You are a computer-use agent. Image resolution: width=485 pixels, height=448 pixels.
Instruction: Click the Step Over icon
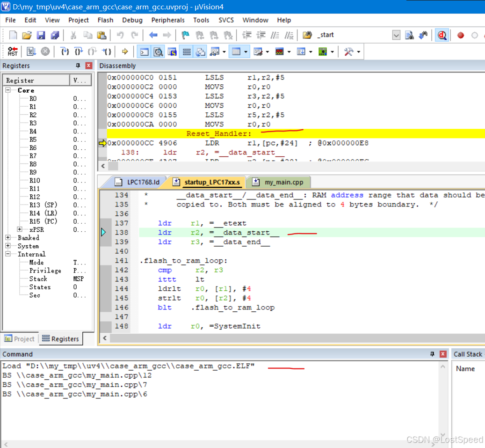(79, 51)
